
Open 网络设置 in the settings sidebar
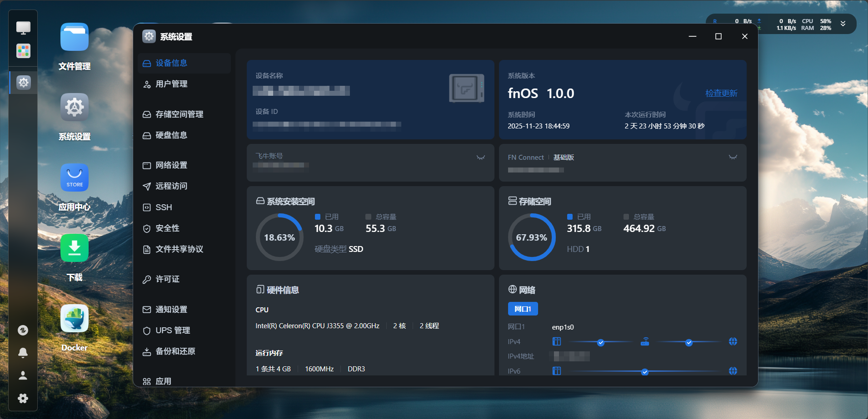click(x=171, y=165)
